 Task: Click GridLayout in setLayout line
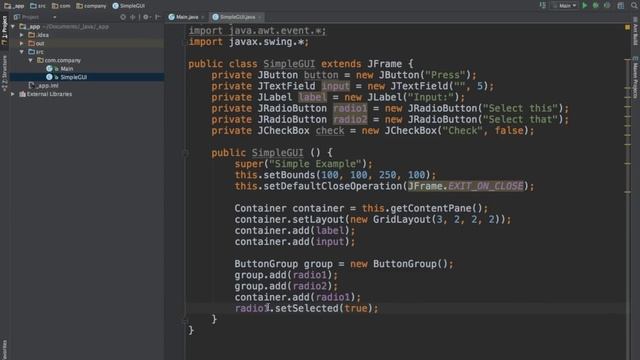tap(402, 220)
